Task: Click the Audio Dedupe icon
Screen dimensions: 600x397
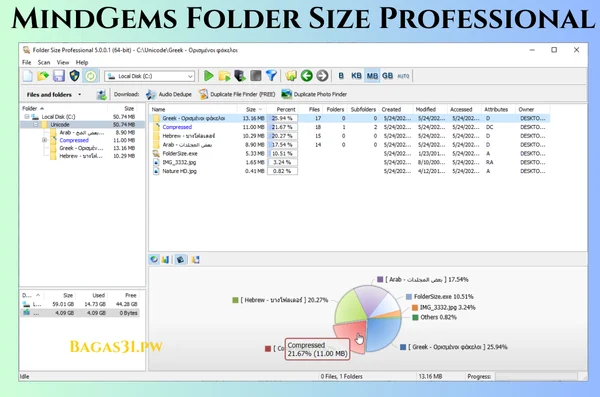Action: (151, 94)
